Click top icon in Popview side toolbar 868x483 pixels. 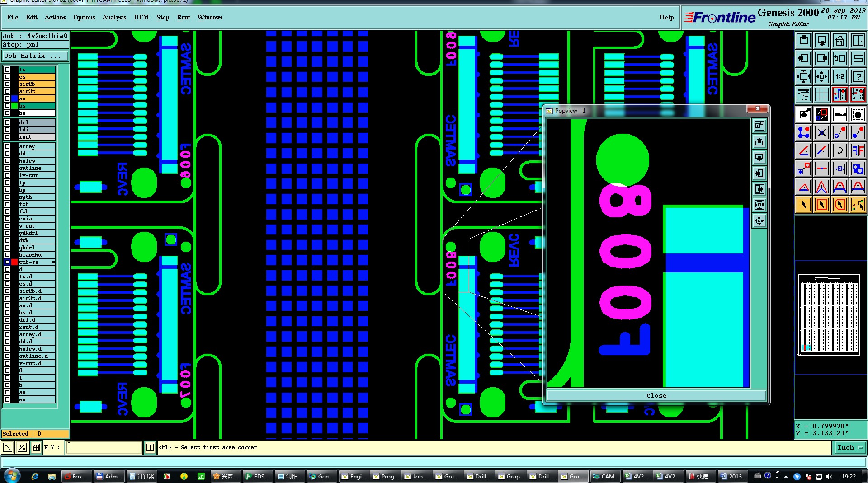759,126
